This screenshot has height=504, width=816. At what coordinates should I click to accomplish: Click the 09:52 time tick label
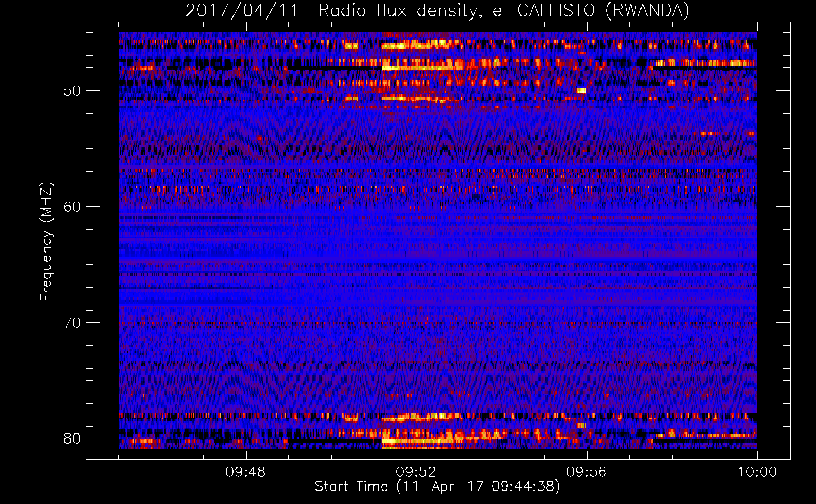tap(416, 472)
